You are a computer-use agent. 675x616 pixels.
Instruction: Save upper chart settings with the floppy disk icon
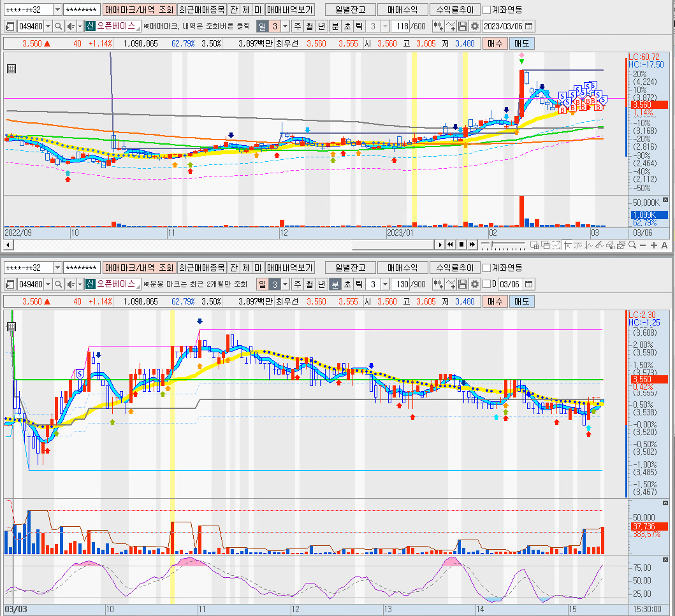click(x=463, y=26)
